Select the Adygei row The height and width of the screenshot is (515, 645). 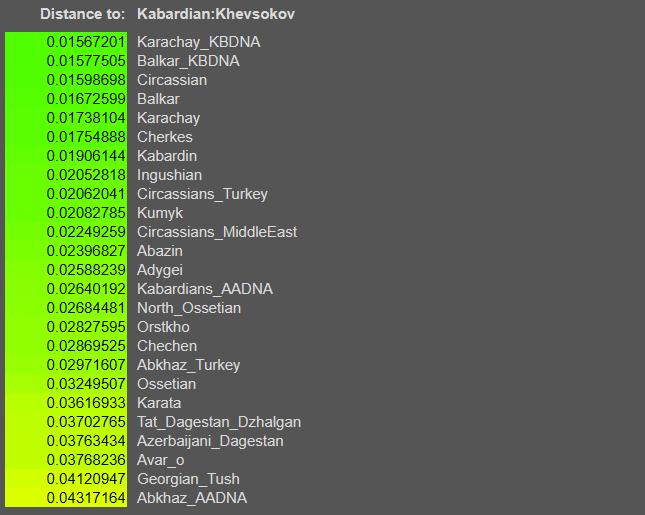click(160, 270)
